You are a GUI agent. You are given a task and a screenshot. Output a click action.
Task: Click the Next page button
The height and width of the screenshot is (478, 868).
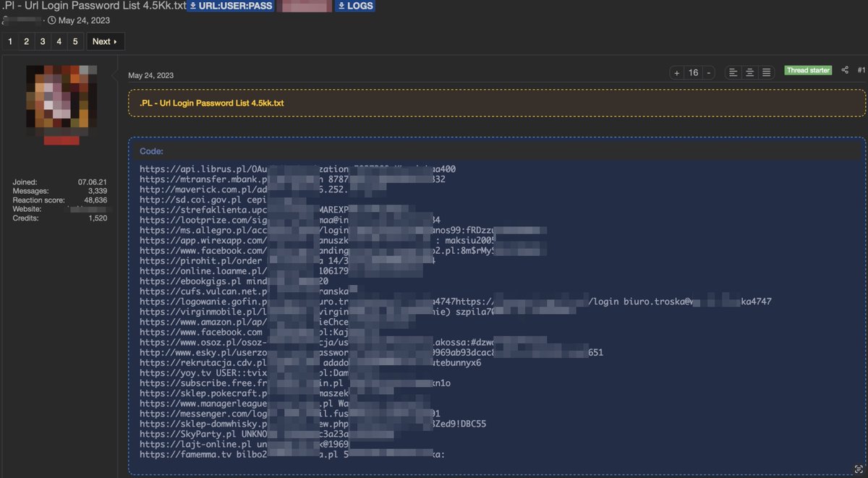pos(106,41)
